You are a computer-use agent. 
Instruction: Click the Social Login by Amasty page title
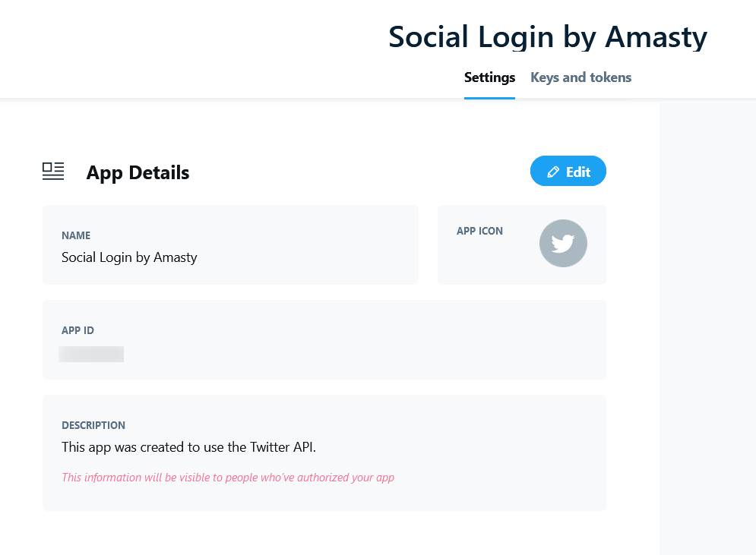point(548,37)
